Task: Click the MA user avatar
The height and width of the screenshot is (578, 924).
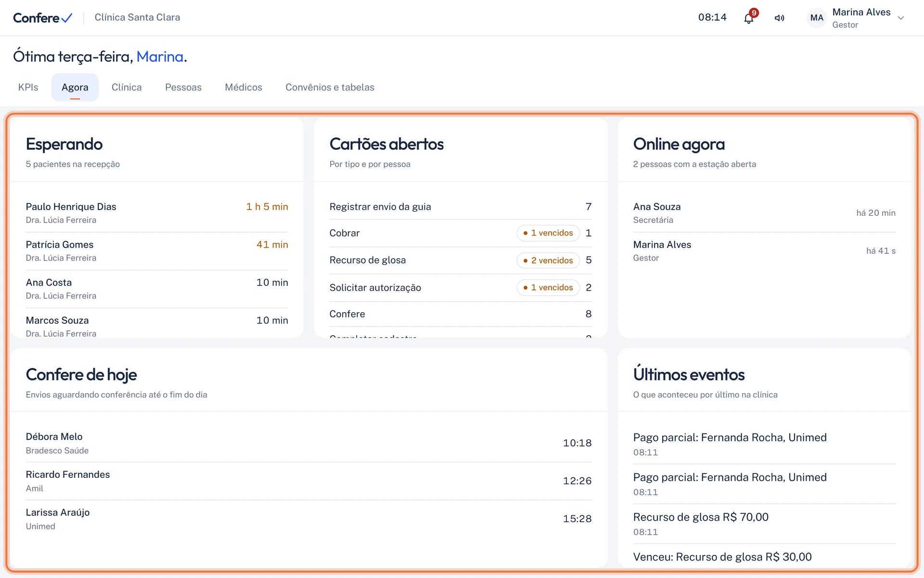Action: [x=817, y=18]
